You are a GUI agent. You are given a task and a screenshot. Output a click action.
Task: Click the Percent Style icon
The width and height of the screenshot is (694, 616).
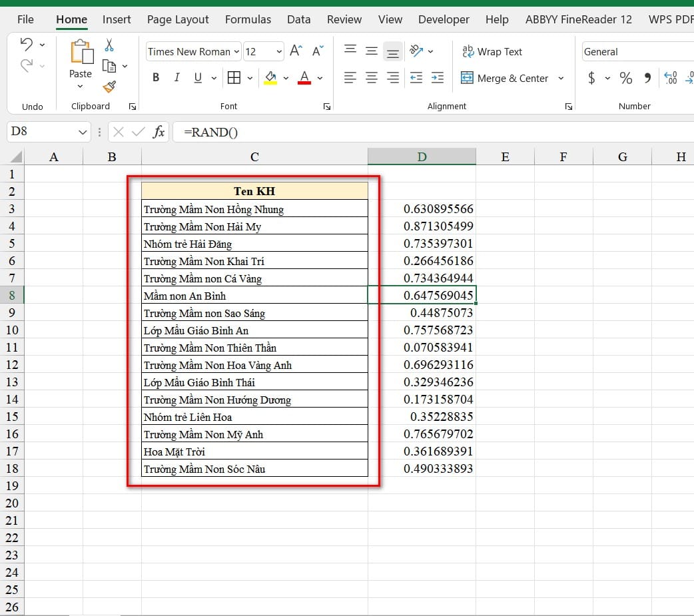[625, 79]
